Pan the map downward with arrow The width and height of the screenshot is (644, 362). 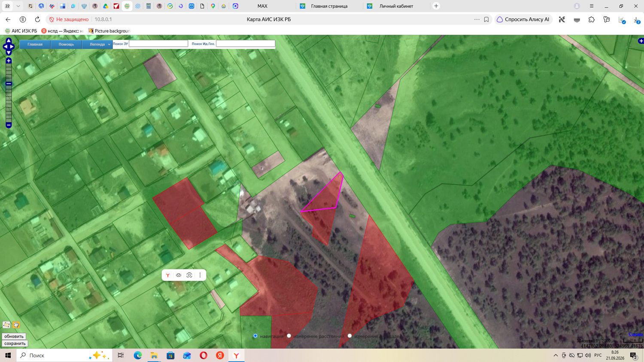(9, 53)
